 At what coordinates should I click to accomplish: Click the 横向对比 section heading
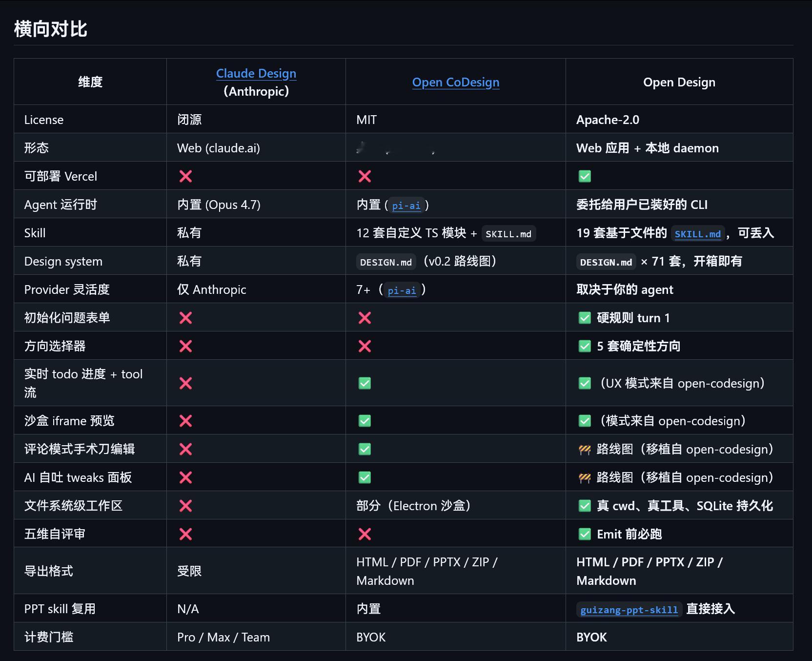click(x=51, y=29)
